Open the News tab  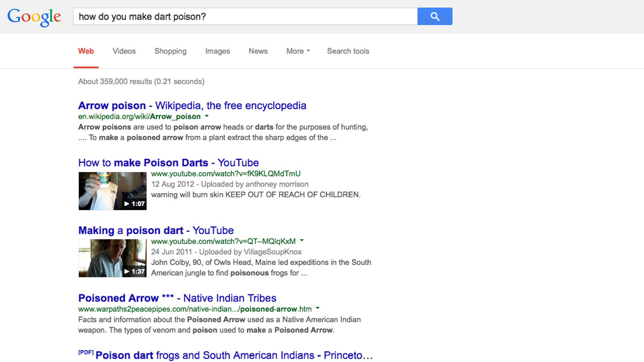258,51
